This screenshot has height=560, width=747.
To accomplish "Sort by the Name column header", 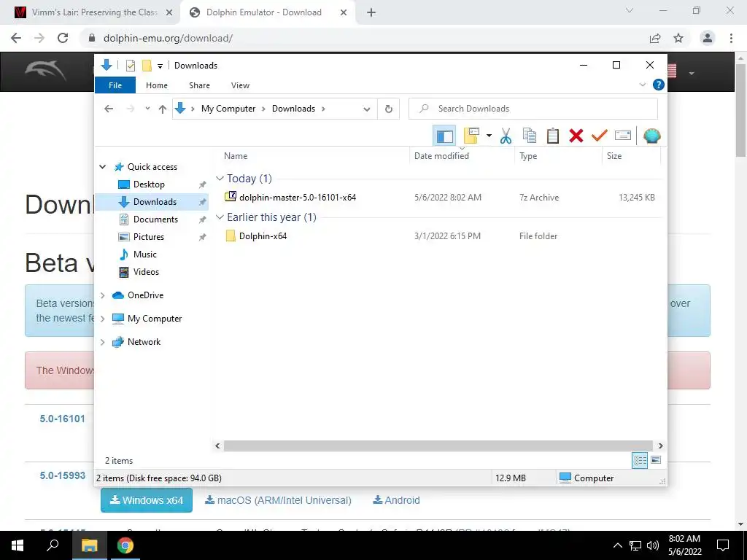I will click(x=236, y=156).
